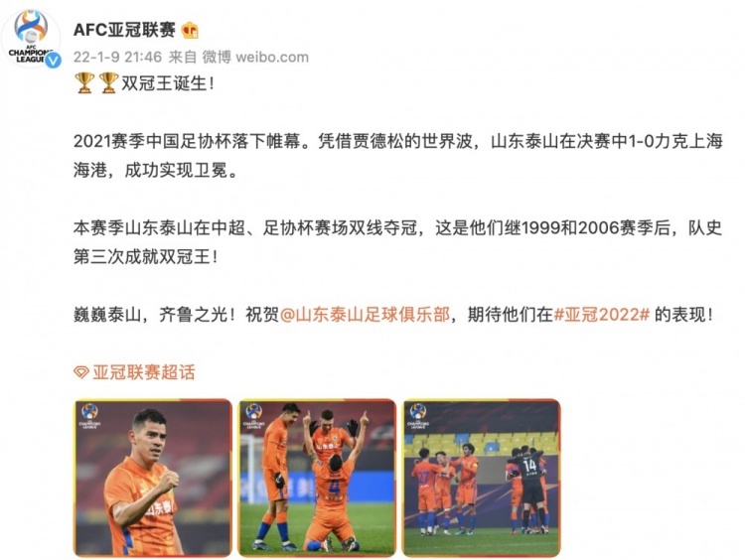Click the gold crown membership icon
The image size is (745, 560).
coord(190,31)
